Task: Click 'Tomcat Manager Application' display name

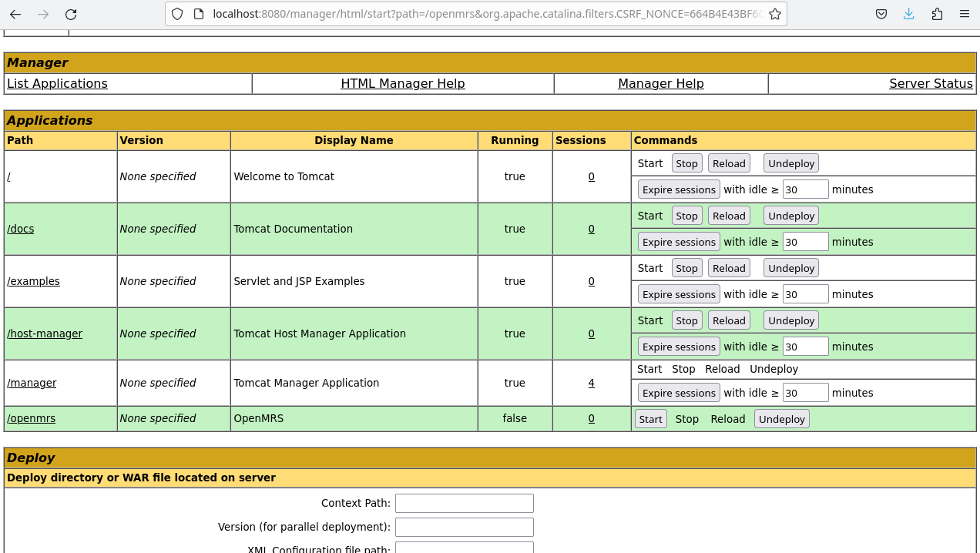Action: [x=307, y=383]
